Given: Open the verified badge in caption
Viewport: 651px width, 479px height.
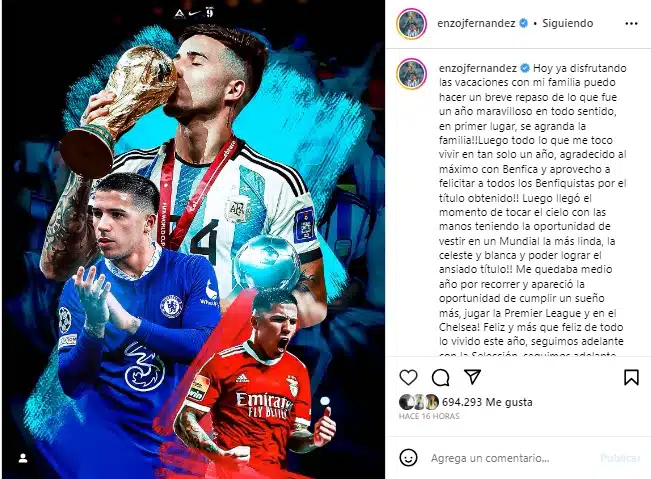Looking at the screenshot, I should 525,68.
